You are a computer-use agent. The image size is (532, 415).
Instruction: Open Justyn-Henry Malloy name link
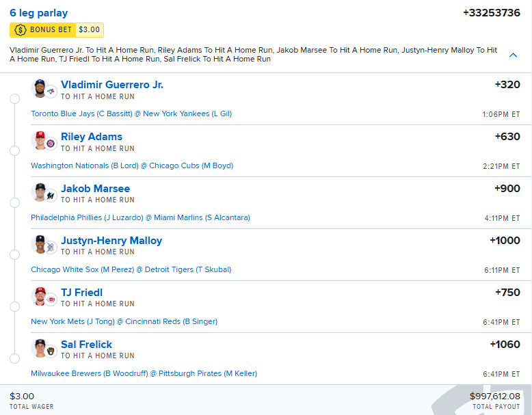(x=111, y=240)
